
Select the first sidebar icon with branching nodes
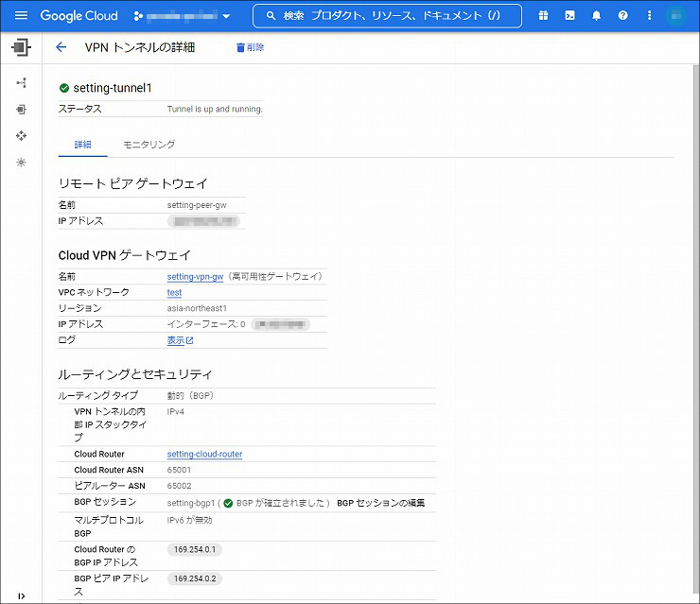(x=21, y=83)
